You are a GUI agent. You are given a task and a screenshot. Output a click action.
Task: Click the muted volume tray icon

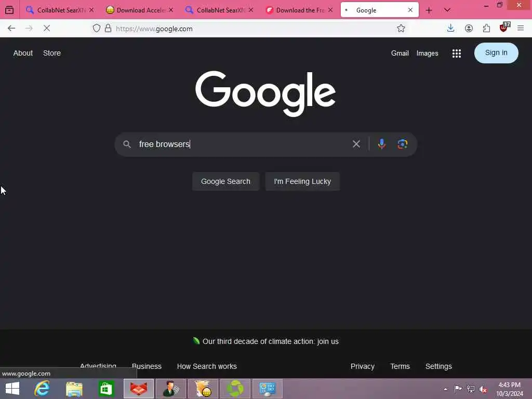(x=483, y=389)
